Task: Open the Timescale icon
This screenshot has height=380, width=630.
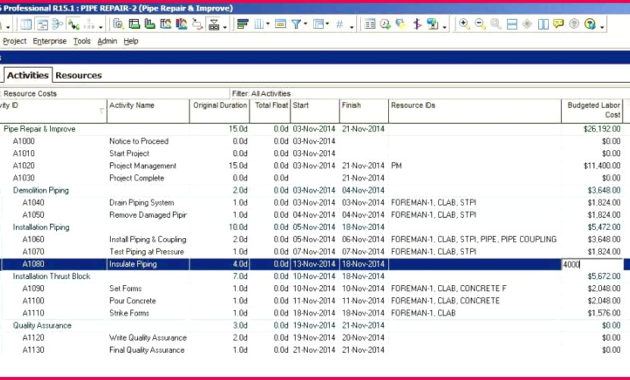Action: 280,25
